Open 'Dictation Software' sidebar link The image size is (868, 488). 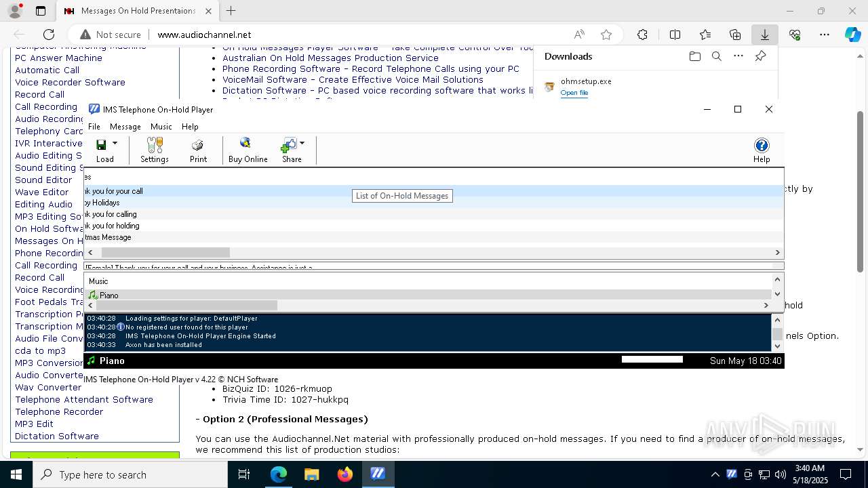[x=57, y=436]
